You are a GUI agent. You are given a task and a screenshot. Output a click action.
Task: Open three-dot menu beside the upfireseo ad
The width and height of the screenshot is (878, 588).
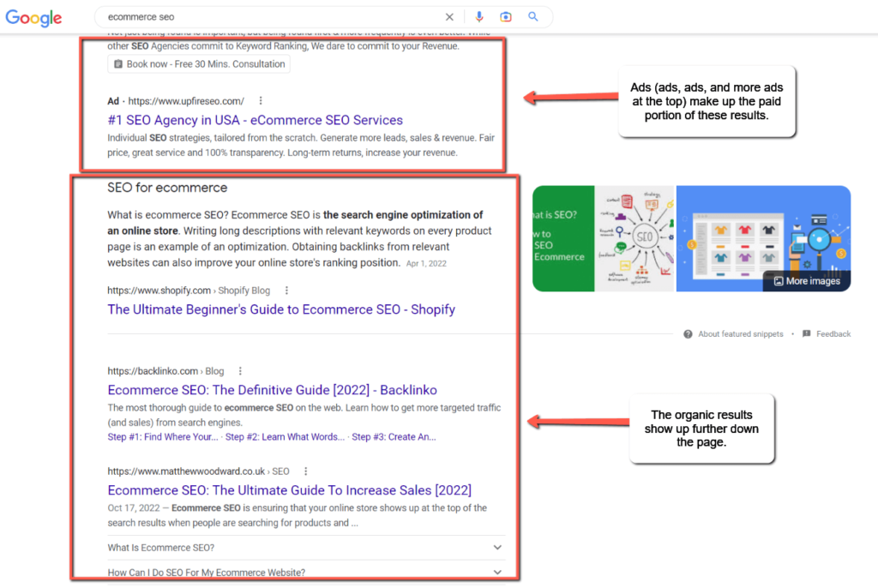pos(262,101)
